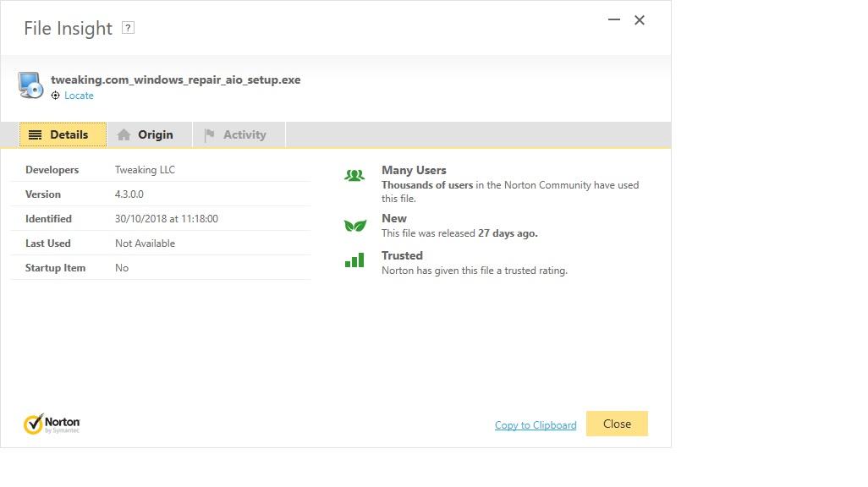868x487 pixels.
Task: Click the crosshair icon beside Locate
Action: click(56, 96)
